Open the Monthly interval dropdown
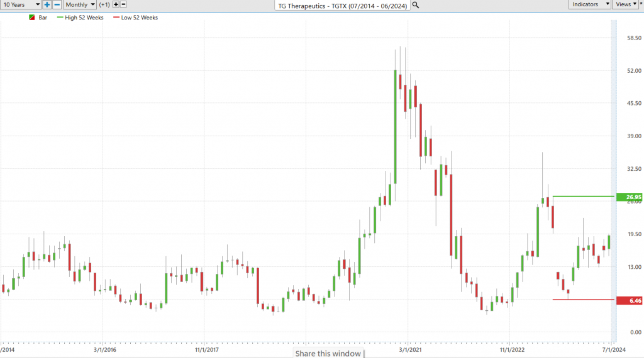The width and height of the screenshot is (644, 358). 80,4
